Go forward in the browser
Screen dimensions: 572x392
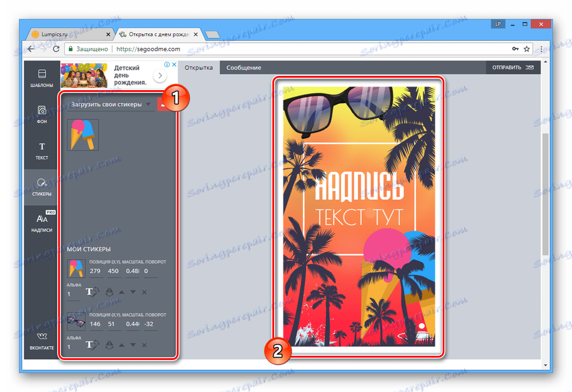pos(43,49)
